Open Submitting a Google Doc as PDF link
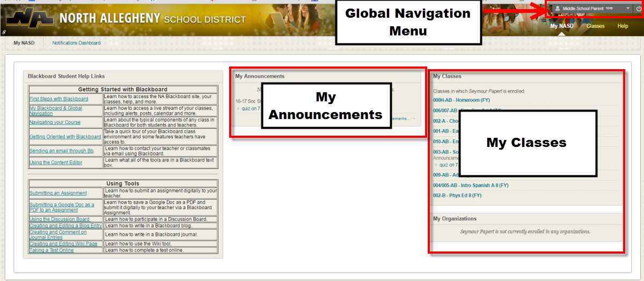644x281 pixels. point(62,207)
